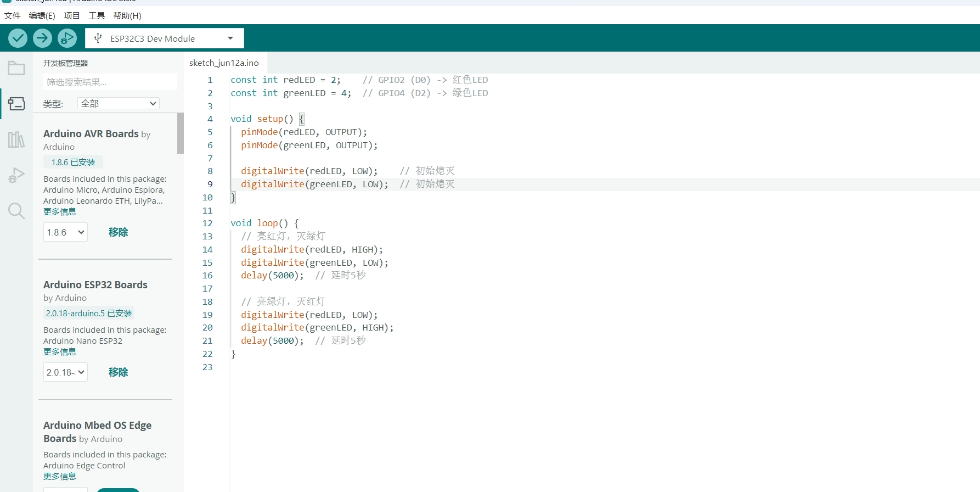This screenshot has height=492, width=980.
Task: Open Arduino AVR Boards version 1.8.6 dropdown
Action: click(x=65, y=232)
